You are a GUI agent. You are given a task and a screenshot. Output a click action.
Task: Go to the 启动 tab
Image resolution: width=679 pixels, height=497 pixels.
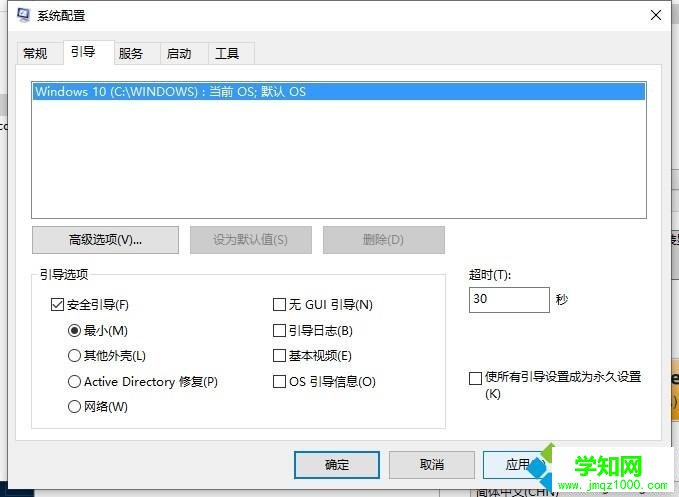(184, 54)
